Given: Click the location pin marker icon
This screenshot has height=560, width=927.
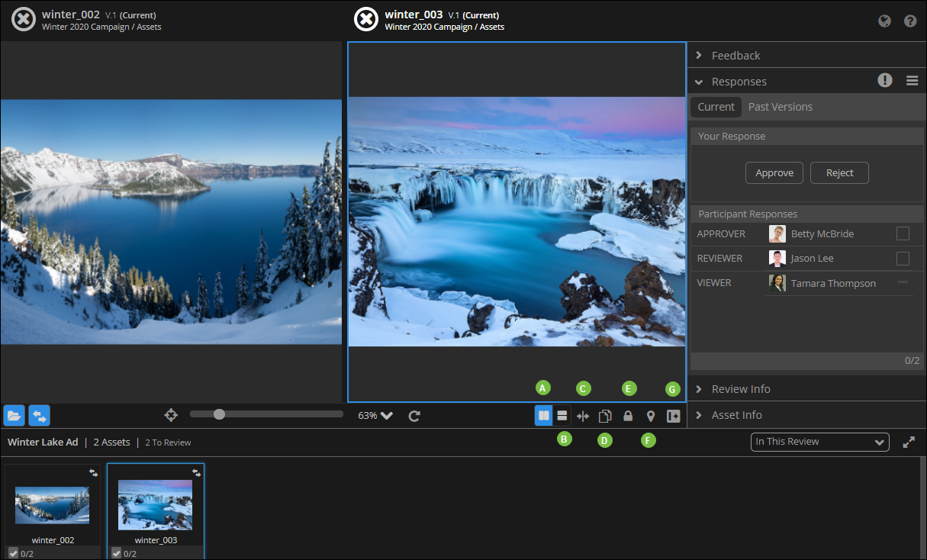Looking at the screenshot, I should click(x=651, y=417).
